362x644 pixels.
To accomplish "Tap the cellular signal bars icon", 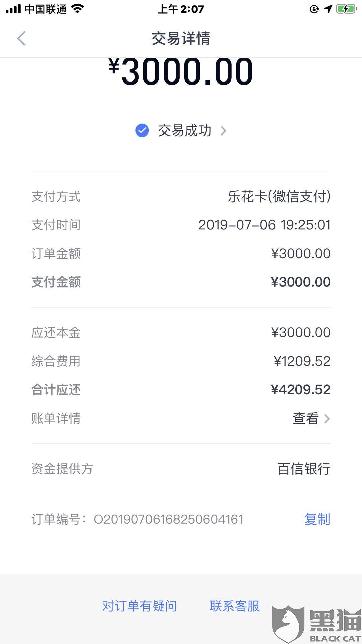I will point(13,9).
